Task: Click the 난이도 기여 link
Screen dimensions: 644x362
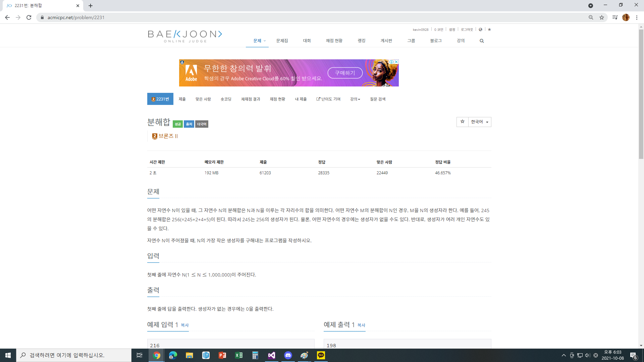Action: click(x=328, y=99)
